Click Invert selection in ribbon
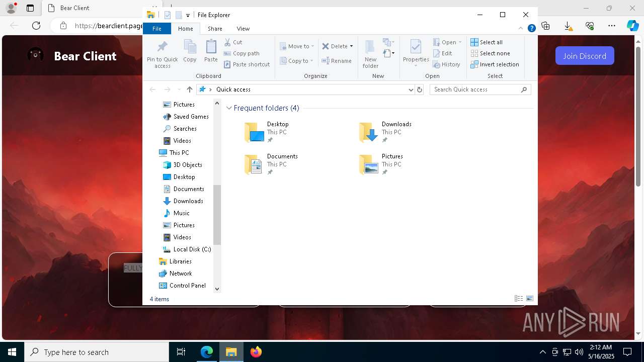Viewport: 644px width, 362px height. coord(495,64)
